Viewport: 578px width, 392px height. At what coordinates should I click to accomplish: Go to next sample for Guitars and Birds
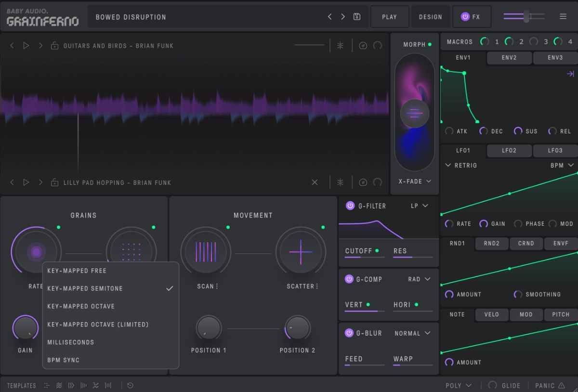[40, 46]
